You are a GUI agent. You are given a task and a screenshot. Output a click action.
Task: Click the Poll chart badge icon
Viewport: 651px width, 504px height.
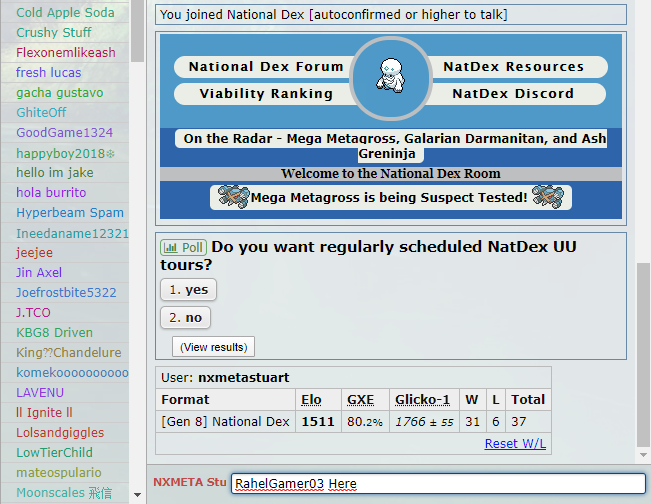click(x=183, y=247)
